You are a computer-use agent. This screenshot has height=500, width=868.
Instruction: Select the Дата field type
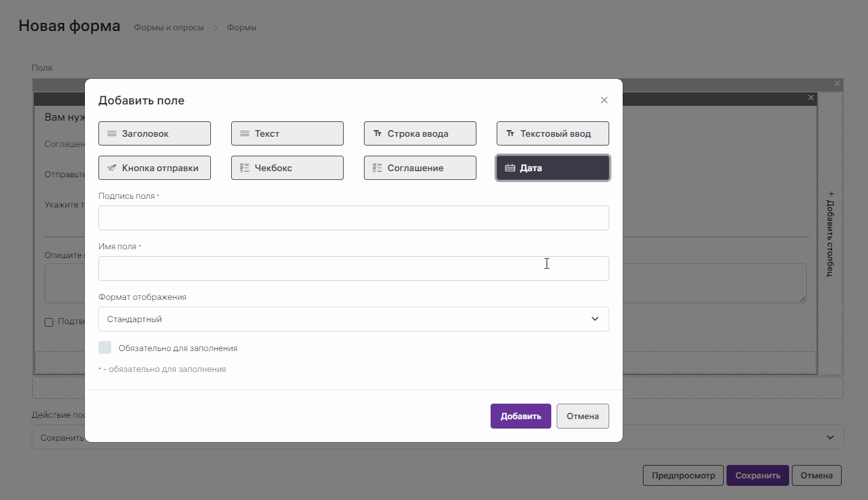[553, 168]
